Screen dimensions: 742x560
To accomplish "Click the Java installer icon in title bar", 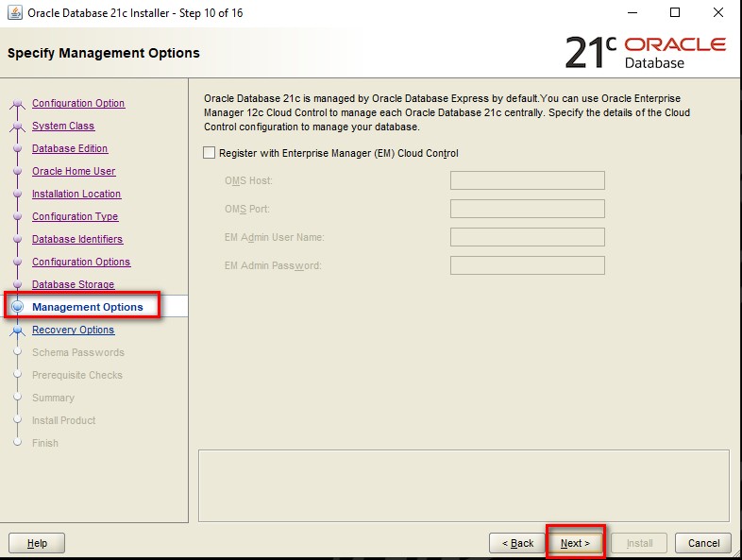I will (15, 13).
